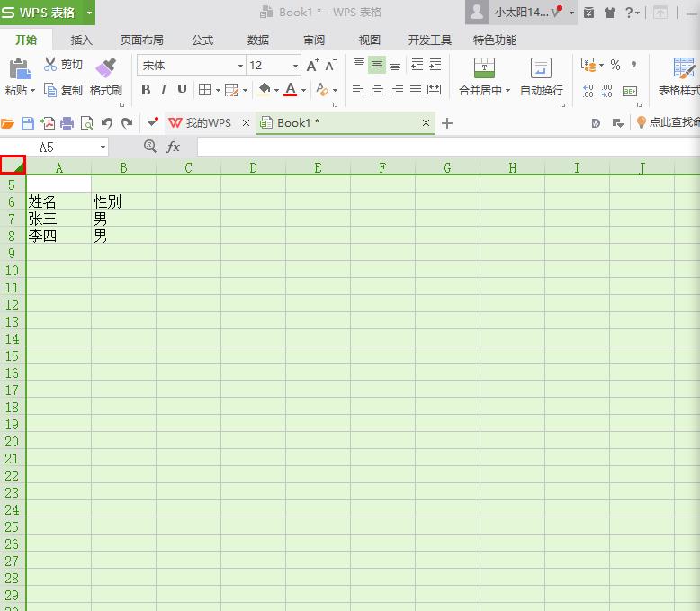700x611 pixels.
Task: Increase font size with A+ icon
Action: click(x=312, y=66)
